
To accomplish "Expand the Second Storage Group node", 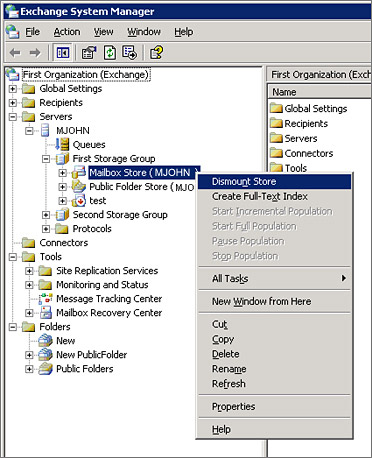I will point(46,215).
